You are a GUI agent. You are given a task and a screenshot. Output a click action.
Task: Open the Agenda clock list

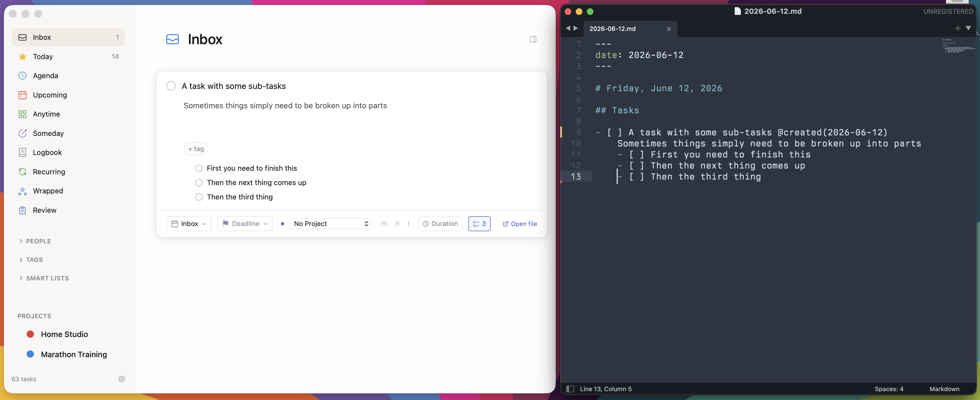pyautogui.click(x=68, y=76)
